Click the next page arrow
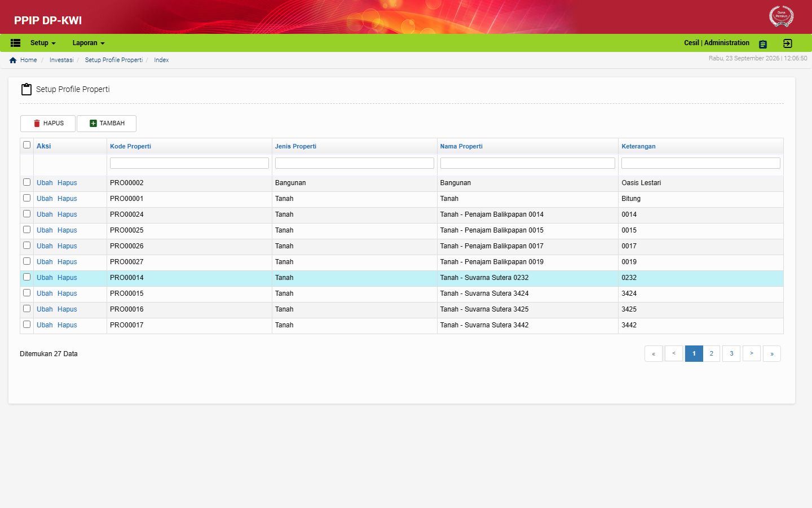Image resolution: width=812 pixels, height=508 pixels. (752, 353)
